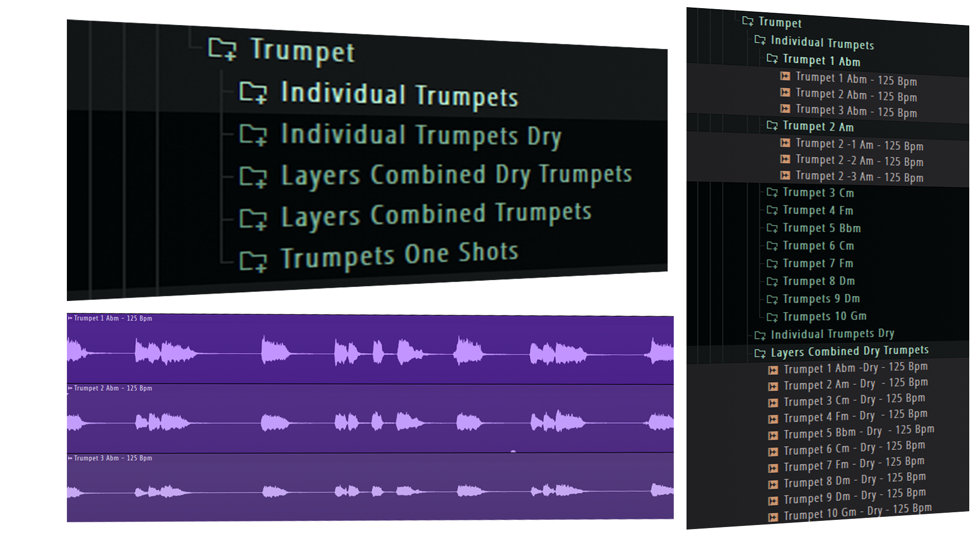The width and height of the screenshot is (980, 551).
Task: Click audio icon of Trumpet 4 Fm - Dry
Action: (x=773, y=419)
